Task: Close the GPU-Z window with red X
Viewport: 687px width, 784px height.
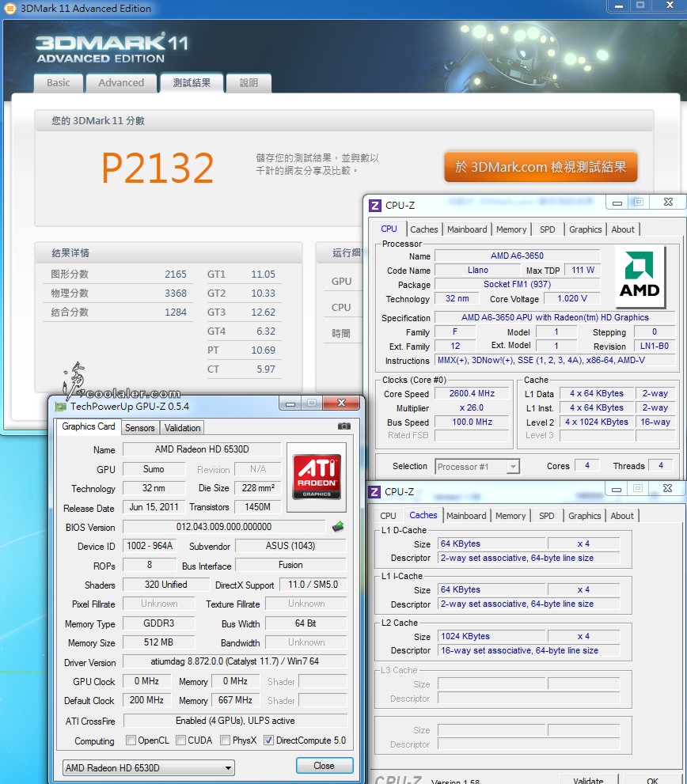Action: (x=341, y=403)
